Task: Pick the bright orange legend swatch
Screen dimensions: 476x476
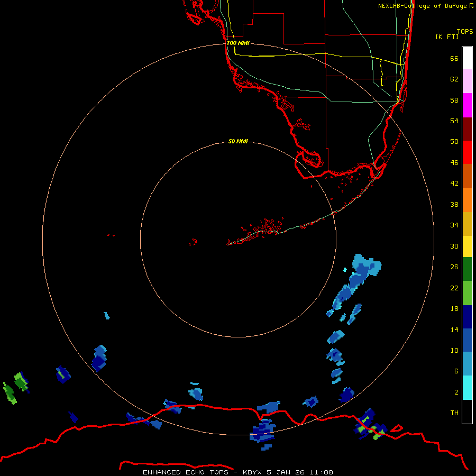Action: point(467,200)
